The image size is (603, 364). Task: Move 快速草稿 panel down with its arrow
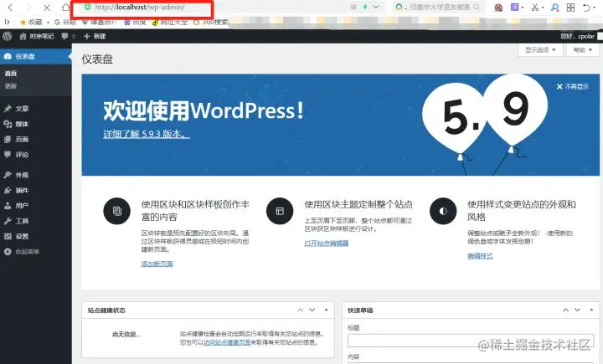(x=577, y=310)
